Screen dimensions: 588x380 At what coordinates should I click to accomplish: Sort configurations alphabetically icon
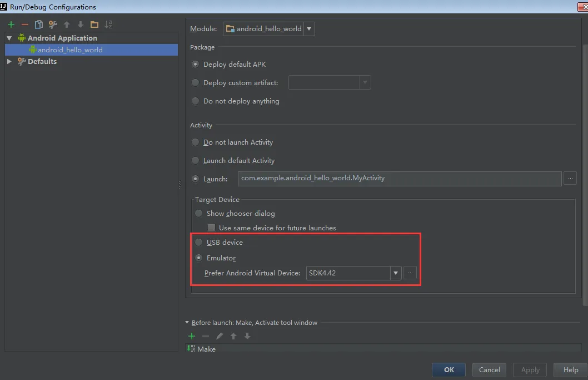108,25
